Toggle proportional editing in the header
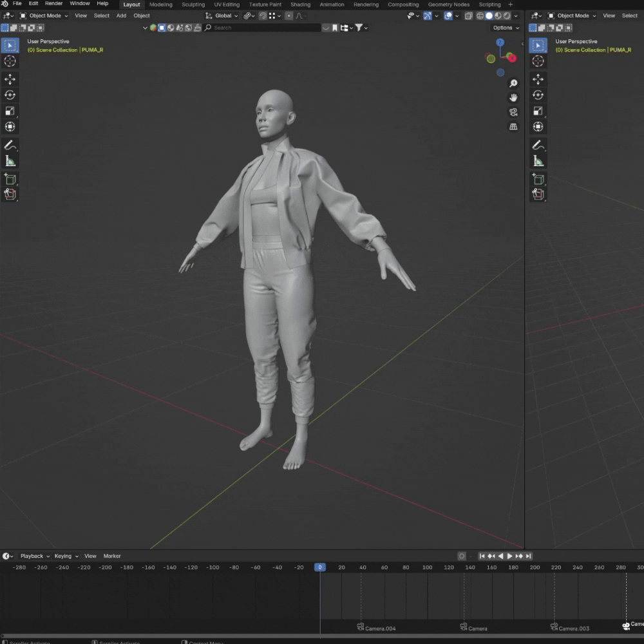The width and height of the screenshot is (644, 644). pos(289,15)
